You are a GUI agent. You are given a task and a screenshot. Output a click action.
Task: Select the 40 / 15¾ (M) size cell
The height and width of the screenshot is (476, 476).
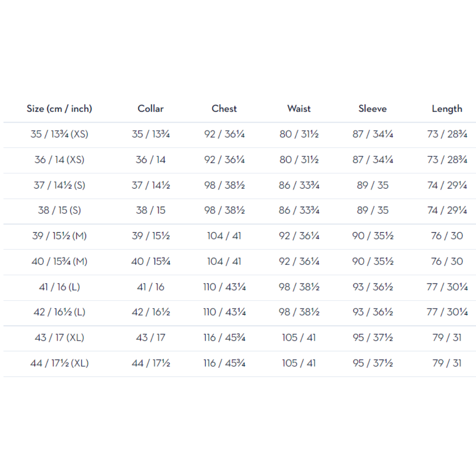pyautogui.click(x=59, y=261)
